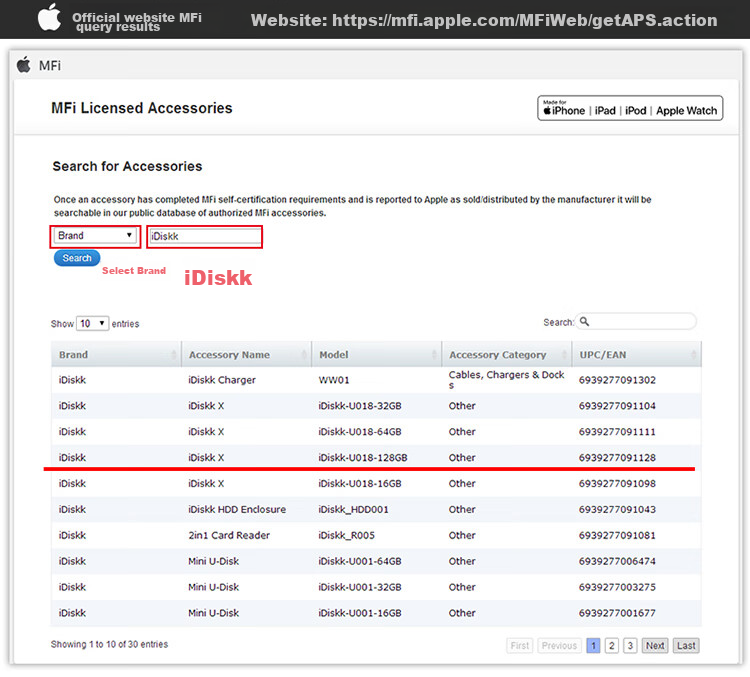
Task: Open the Brand search-type dropdown
Action: point(95,236)
